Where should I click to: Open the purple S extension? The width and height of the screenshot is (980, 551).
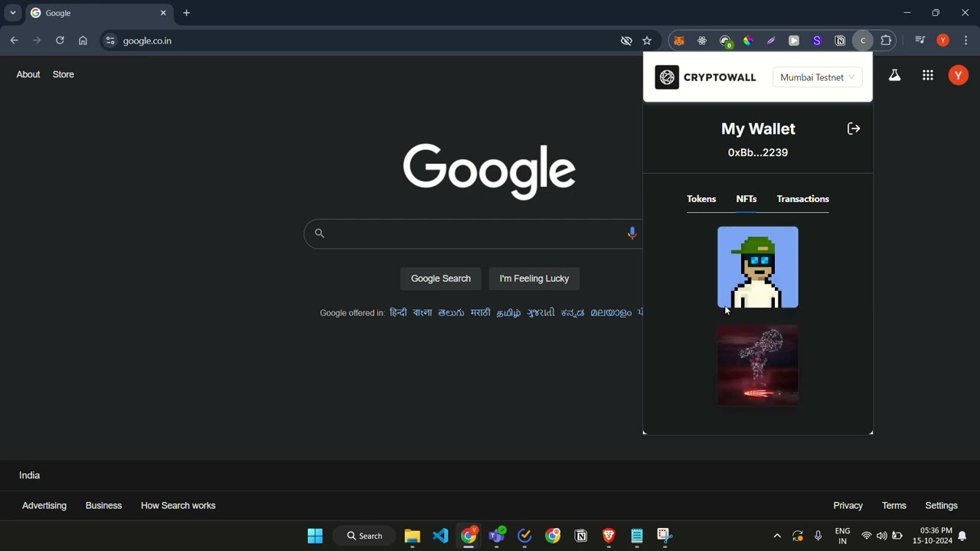point(817,41)
